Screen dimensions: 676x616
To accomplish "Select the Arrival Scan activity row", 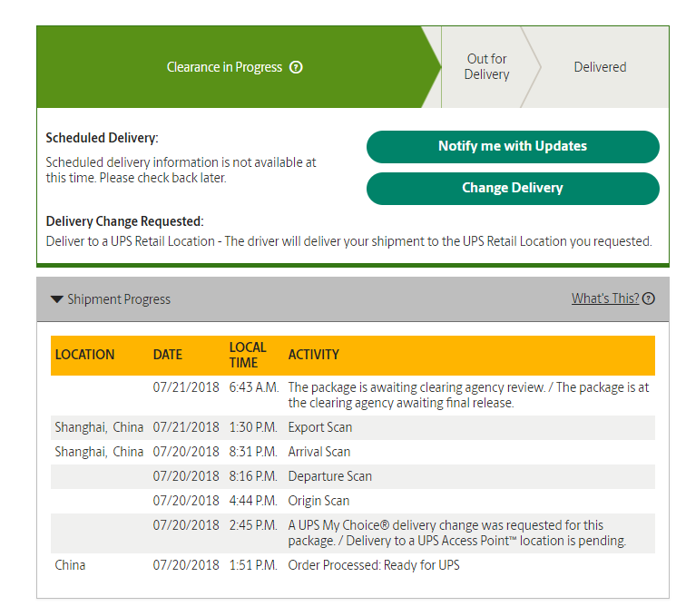I will tap(353, 452).
